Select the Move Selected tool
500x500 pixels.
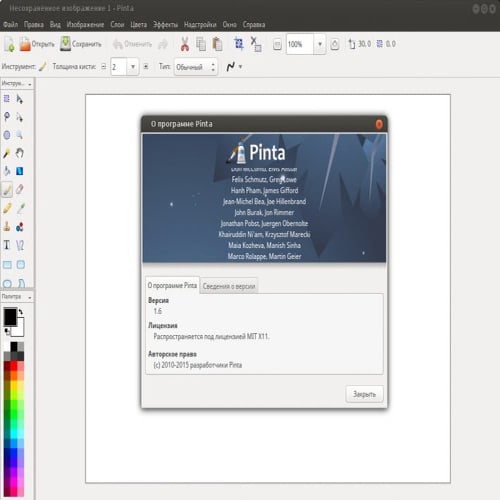tap(20, 99)
